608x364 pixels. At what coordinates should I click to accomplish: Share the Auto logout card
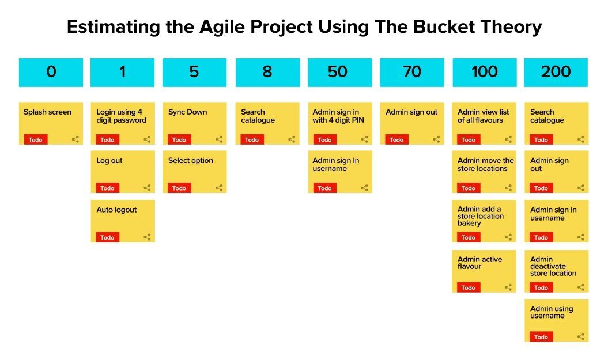point(147,237)
